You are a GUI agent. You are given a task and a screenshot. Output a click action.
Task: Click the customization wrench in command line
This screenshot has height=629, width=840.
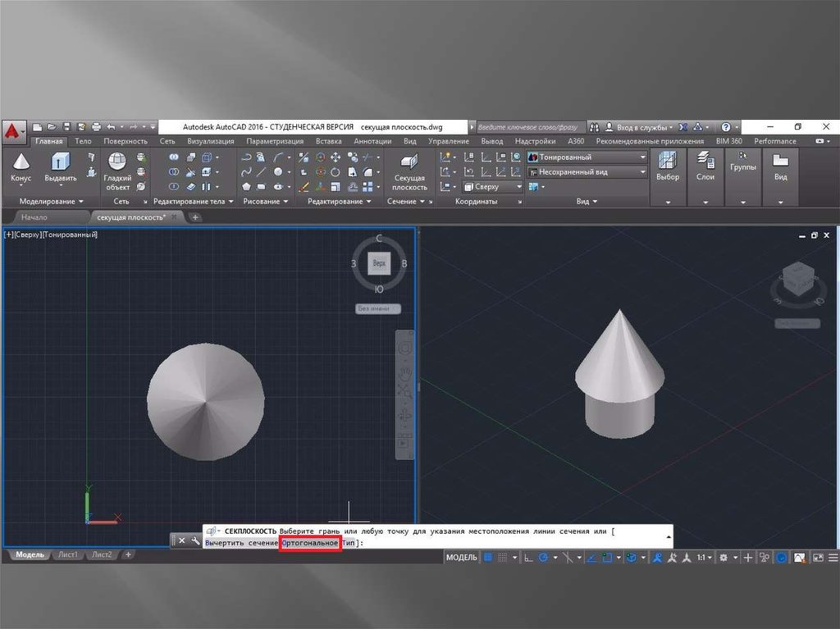pyautogui.click(x=195, y=540)
